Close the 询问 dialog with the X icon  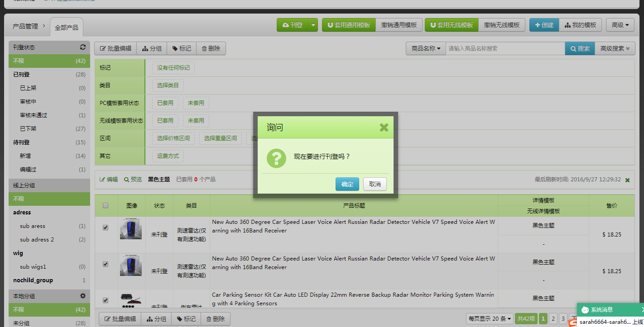pyautogui.click(x=384, y=128)
